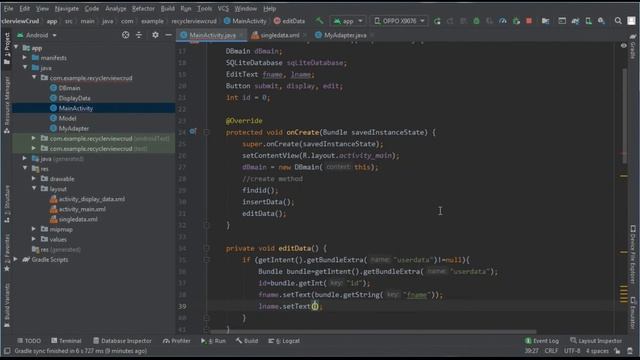Open MyAdapter class in project tree
Viewport: 640px width, 360px height.
[69, 129]
